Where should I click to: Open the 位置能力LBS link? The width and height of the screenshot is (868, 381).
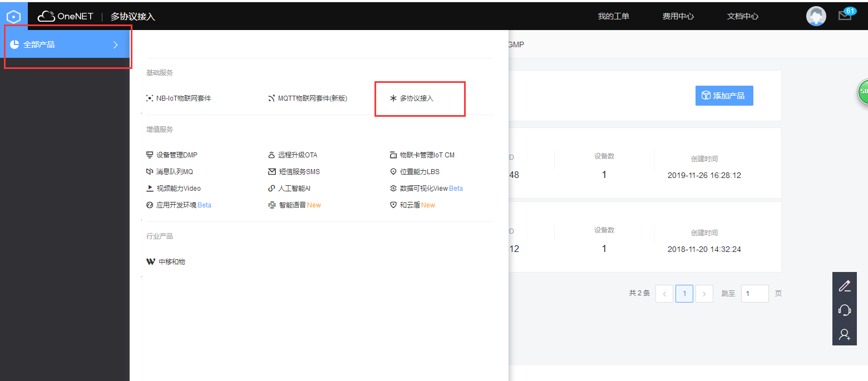tap(420, 171)
